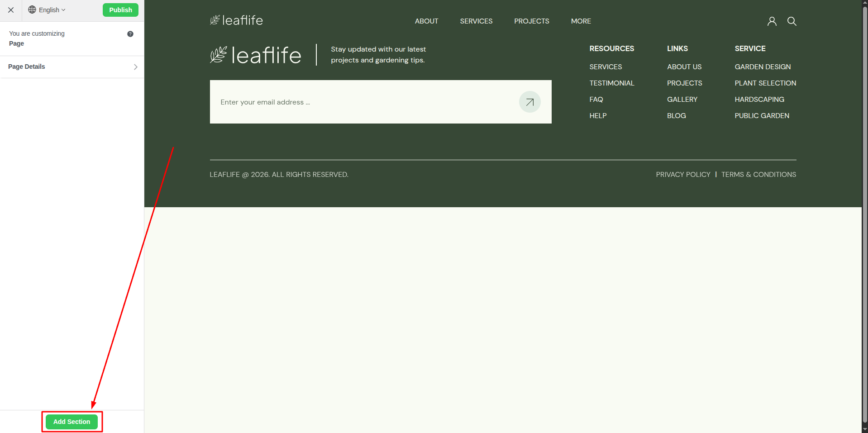The image size is (868, 433).
Task: Click the search magnifier icon
Action: 792,21
